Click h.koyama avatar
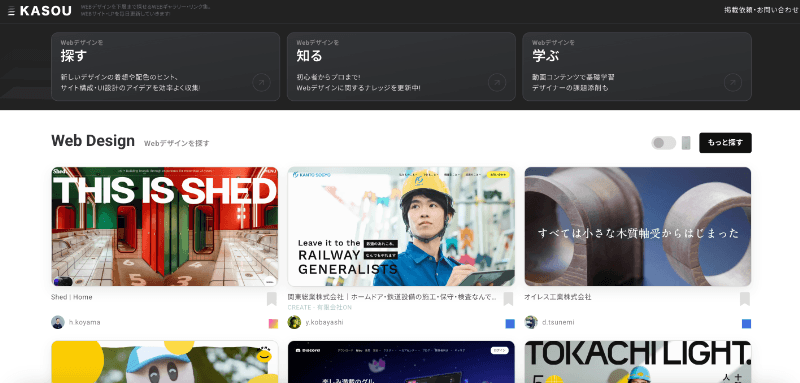Screen dimensions: 800x383 58,322
